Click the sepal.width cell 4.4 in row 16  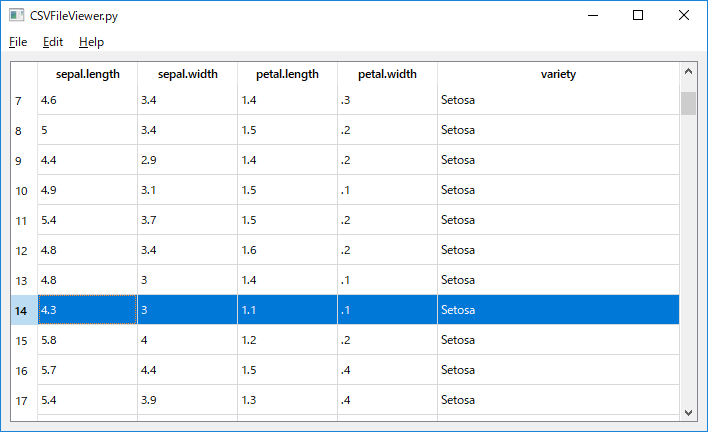coord(187,370)
